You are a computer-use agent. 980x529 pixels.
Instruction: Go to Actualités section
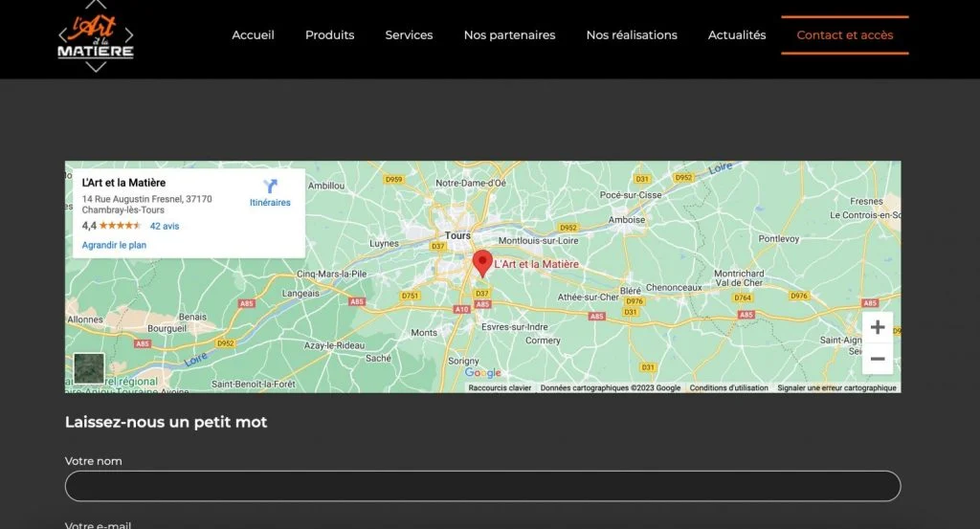(x=736, y=35)
